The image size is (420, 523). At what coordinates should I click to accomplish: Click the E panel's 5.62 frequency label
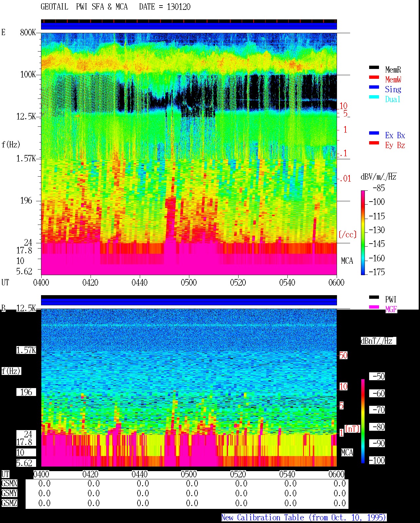(24, 271)
